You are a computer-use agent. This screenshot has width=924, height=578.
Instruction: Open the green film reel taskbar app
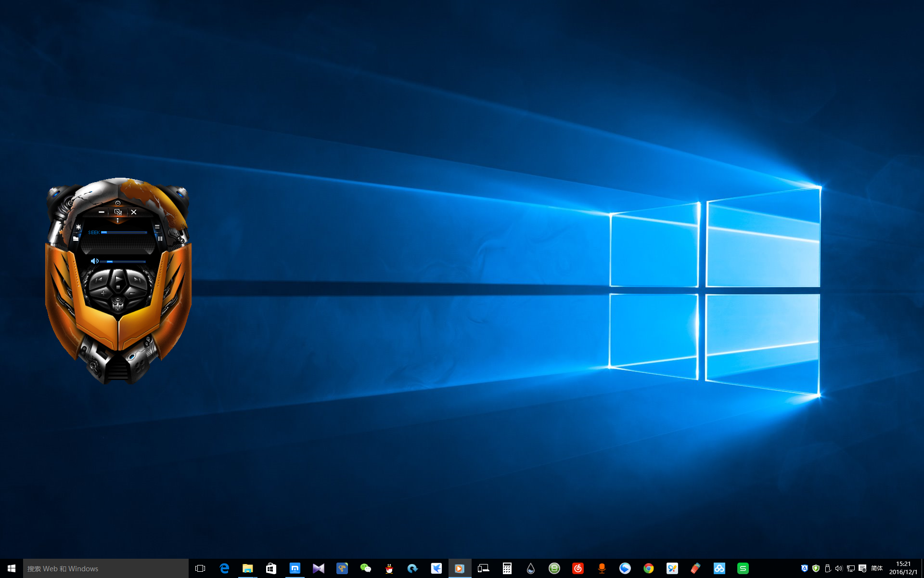[x=554, y=568]
